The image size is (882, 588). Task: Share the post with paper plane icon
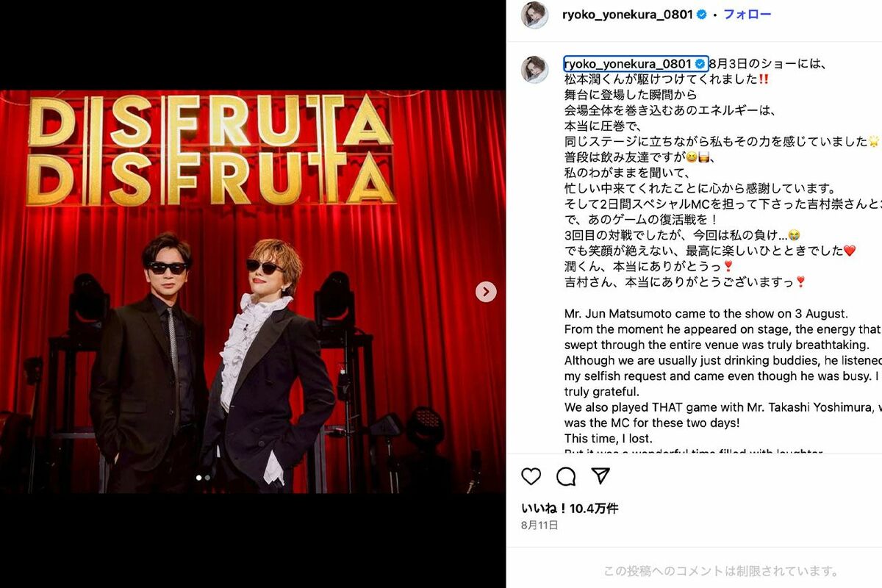click(600, 476)
